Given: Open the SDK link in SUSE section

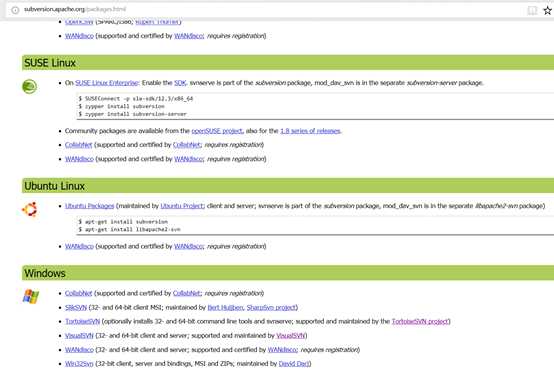Looking at the screenshot, I should [180, 83].
